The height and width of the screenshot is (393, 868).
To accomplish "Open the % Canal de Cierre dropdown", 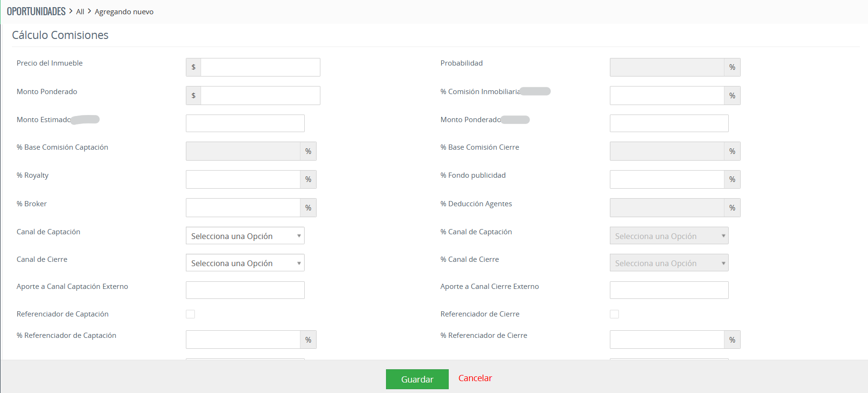I will (669, 263).
